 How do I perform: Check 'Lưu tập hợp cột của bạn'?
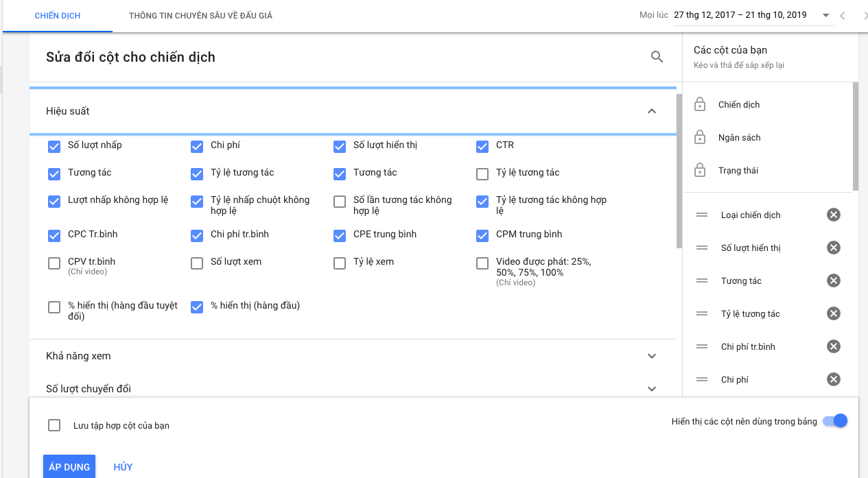tap(54, 425)
